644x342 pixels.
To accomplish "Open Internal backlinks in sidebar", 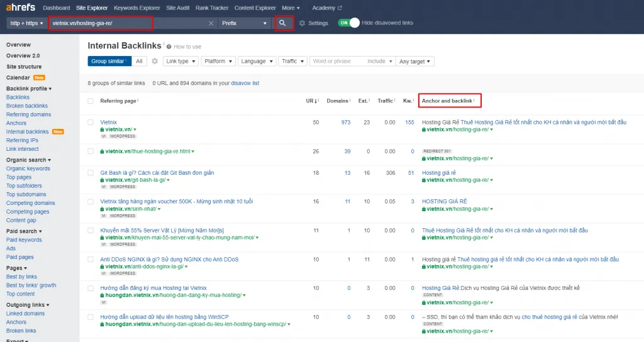I will [28, 132].
